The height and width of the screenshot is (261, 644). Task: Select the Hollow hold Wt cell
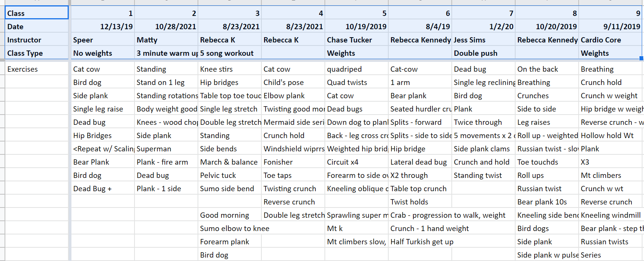pos(610,135)
